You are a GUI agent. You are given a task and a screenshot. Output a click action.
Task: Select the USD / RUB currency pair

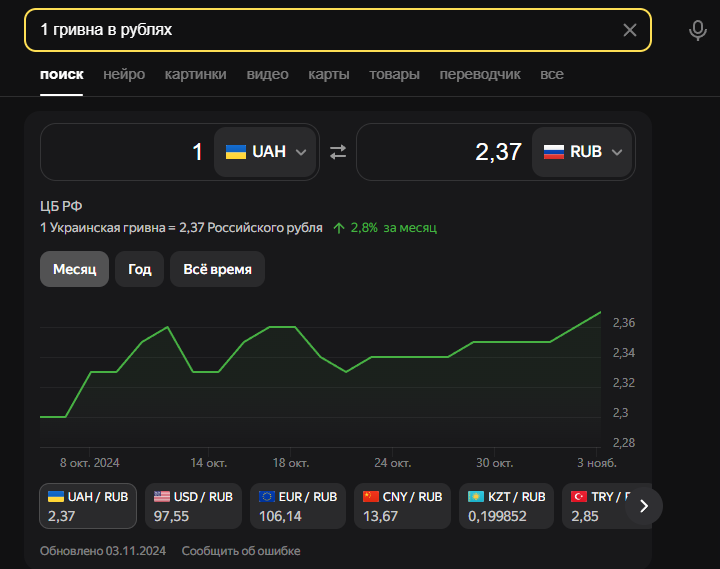tap(194, 506)
